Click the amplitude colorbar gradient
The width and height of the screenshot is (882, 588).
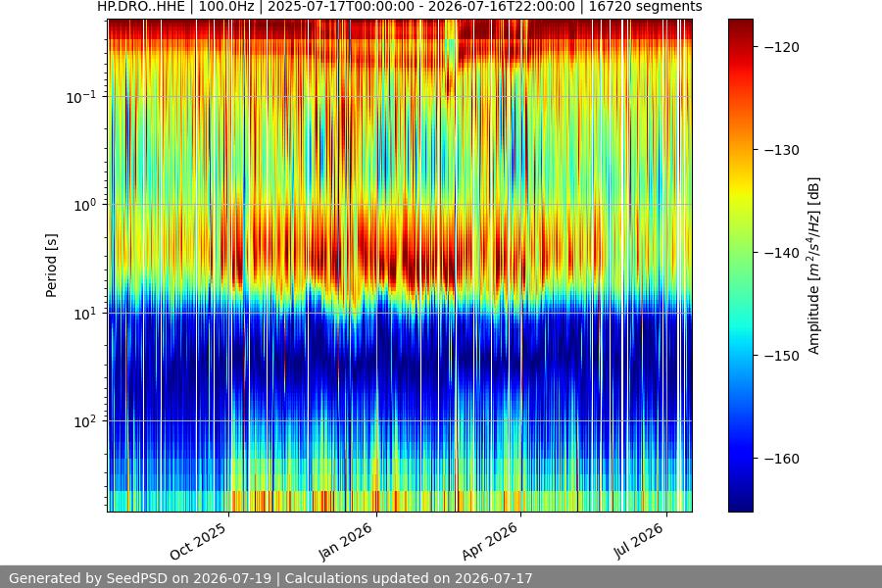pos(740,266)
